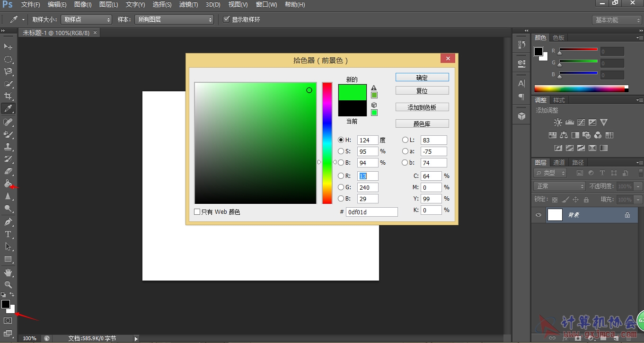644x343 pixels.
Task: Open the 样本 所有图层 dropdown
Action: point(174,19)
